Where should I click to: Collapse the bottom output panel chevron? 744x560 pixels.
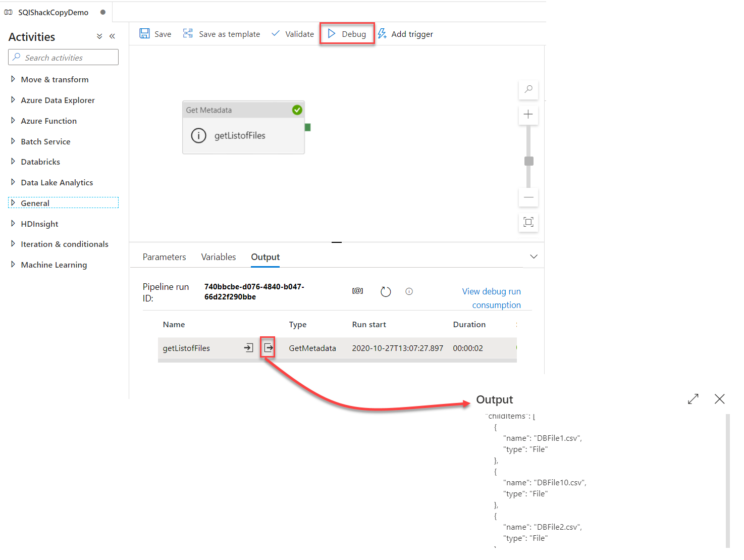click(x=534, y=257)
